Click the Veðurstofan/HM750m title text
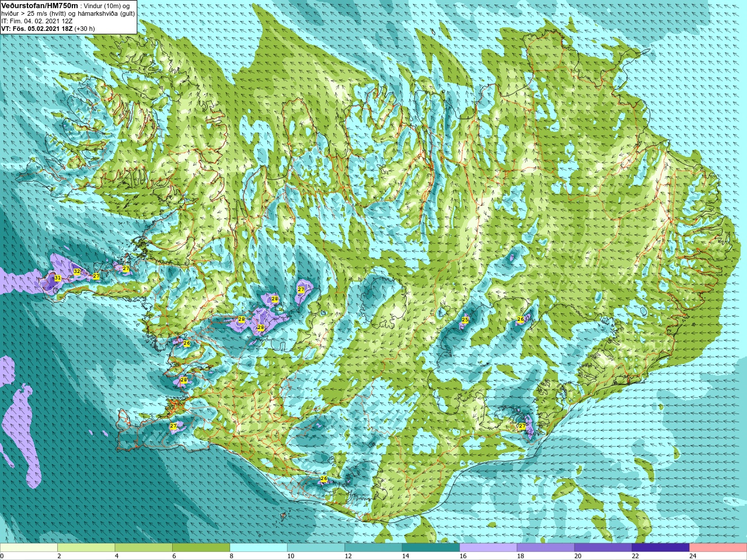The height and width of the screenshot is (560, 747). [x=40, y=5]
